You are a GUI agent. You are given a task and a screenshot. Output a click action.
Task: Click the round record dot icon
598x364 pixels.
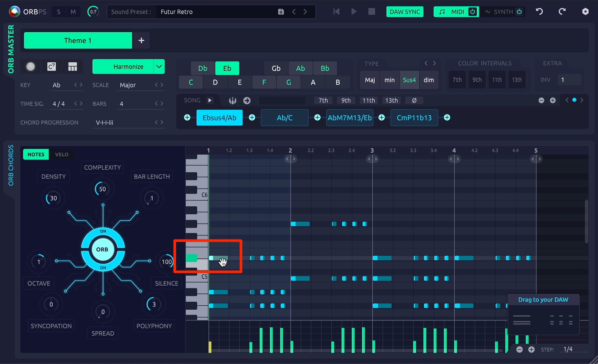tap(31, 67)
